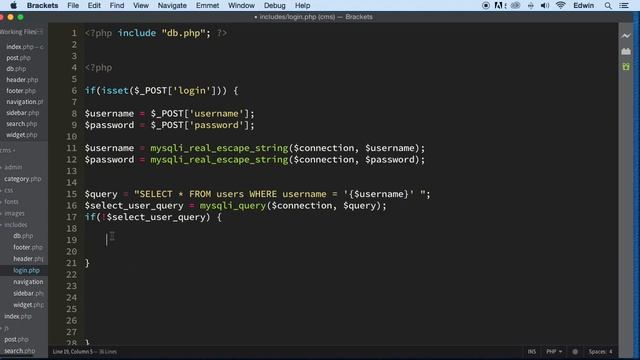The width and height of the screenshot is (640, 360).
Task: Open the Extension Manager brick icon
Action: click(x=626, y=51)
